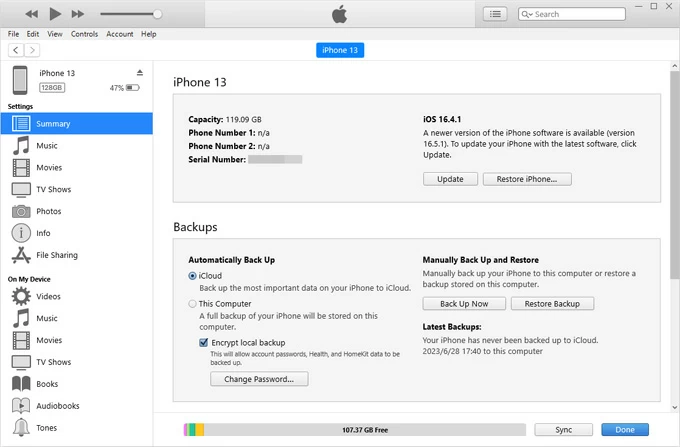Eject iPhone 13 using the eject icon

tap(140, 73)
